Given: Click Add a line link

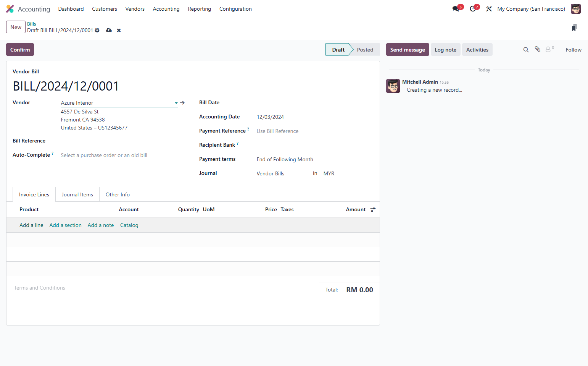Looking at the screenshot, I should pos(31,225).
